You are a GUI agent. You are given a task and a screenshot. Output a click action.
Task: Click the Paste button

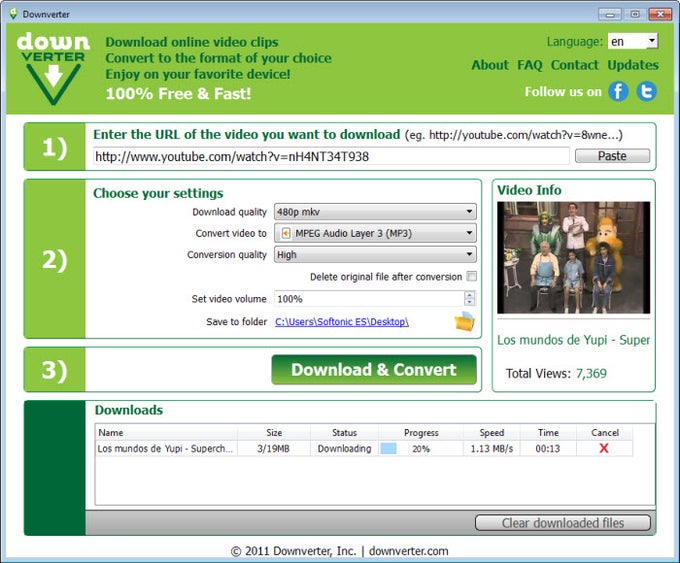click(x=612, y=156)
